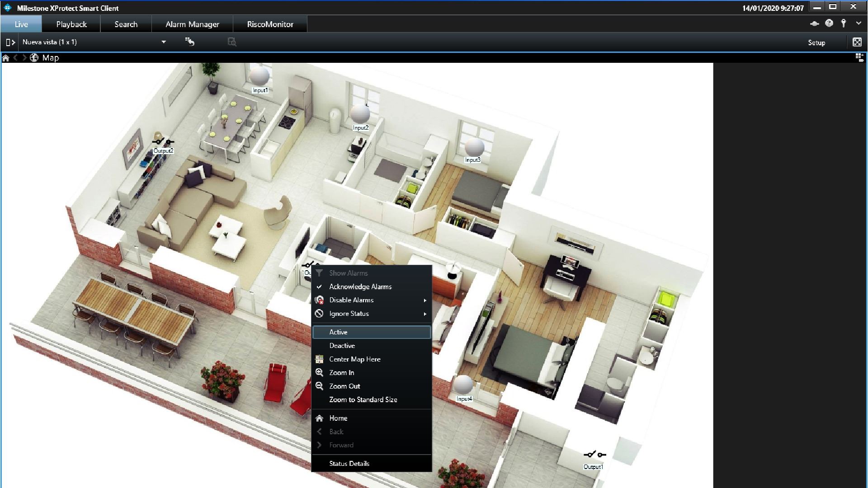This screenshot has width=868, height=488.
Task: Click Input1 sensor on map
Action: tap(260, 76)
